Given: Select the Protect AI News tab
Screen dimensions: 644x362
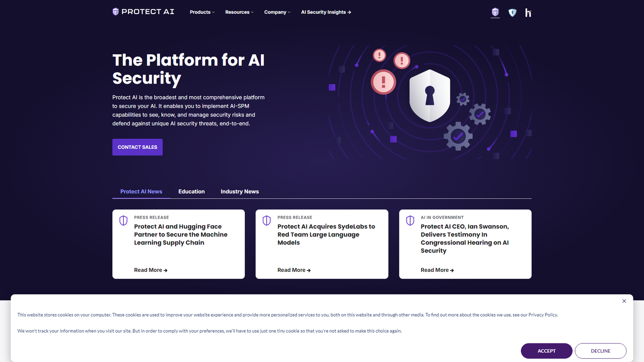Looking at the screenshot, I should (x=141, y=191).
